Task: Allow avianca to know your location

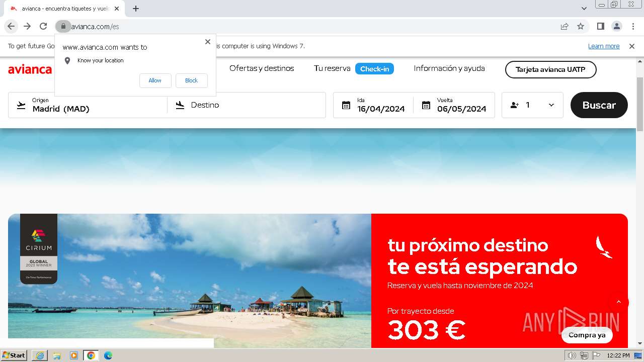Action: click(155, 80)
